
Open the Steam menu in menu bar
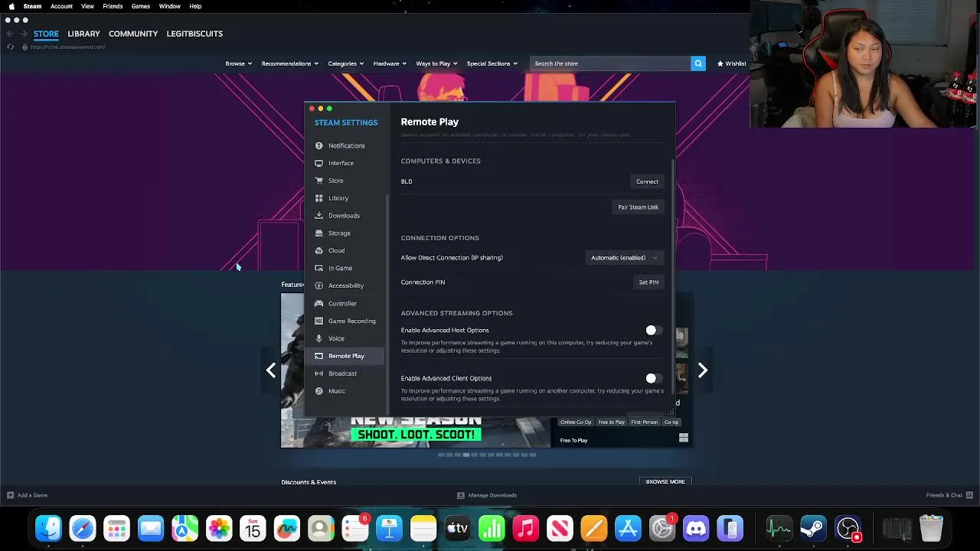click(x=32, y=6)
